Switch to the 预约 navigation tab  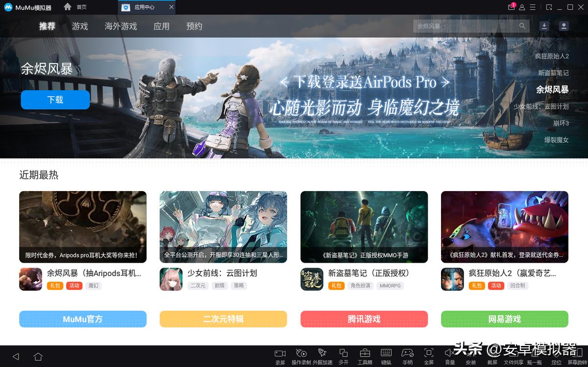[x=195, y=26]
